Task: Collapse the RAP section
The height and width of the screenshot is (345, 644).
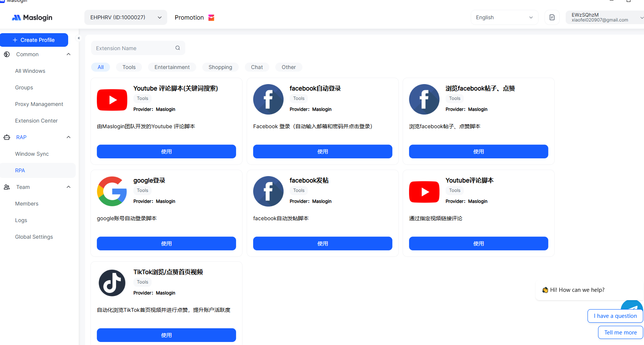Action: [69, 137]
